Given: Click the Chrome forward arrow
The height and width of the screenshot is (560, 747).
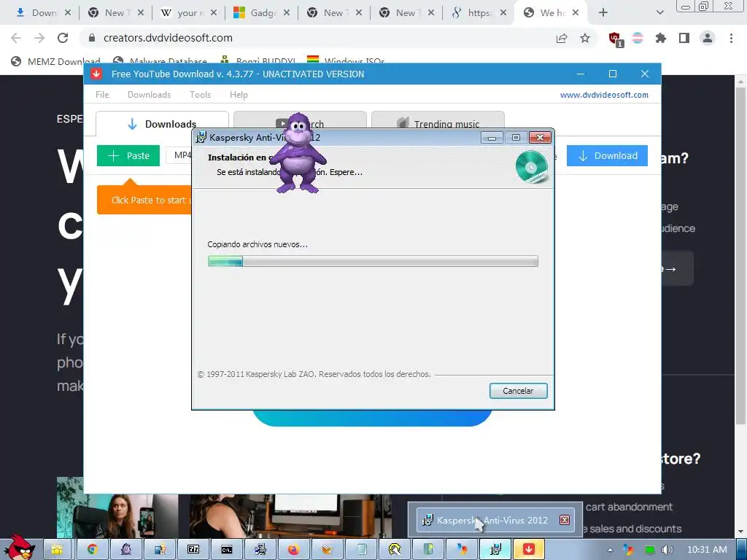Looking at the screenshot, I should pyautogui.click(x=39, y=38).
